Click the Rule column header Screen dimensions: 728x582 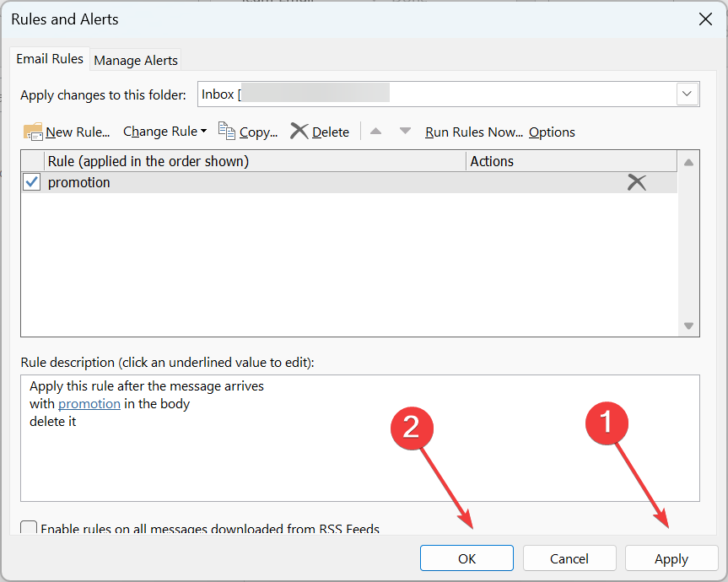tap(255, 161)
